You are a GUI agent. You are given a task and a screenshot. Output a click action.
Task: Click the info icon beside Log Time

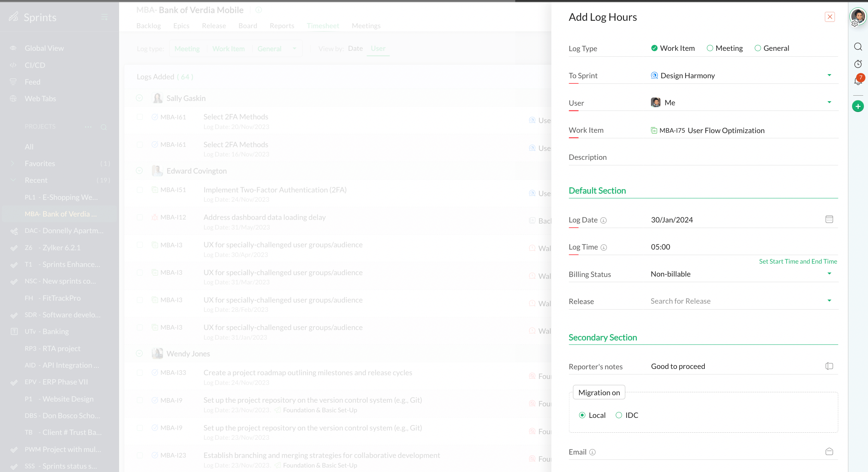point(604,247)
